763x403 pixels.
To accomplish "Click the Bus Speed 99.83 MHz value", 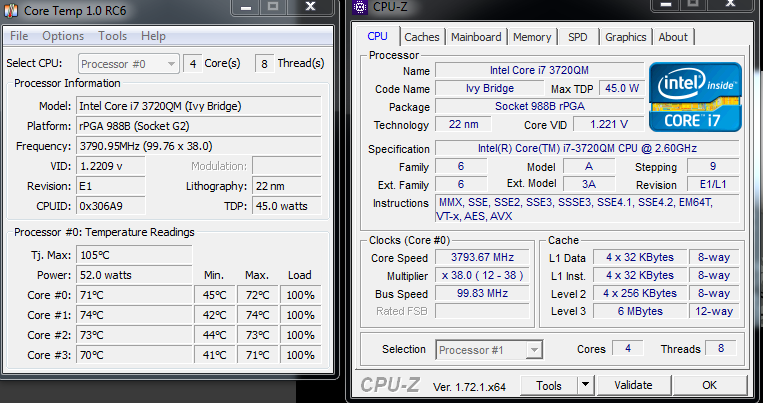I will click(482, 293).
